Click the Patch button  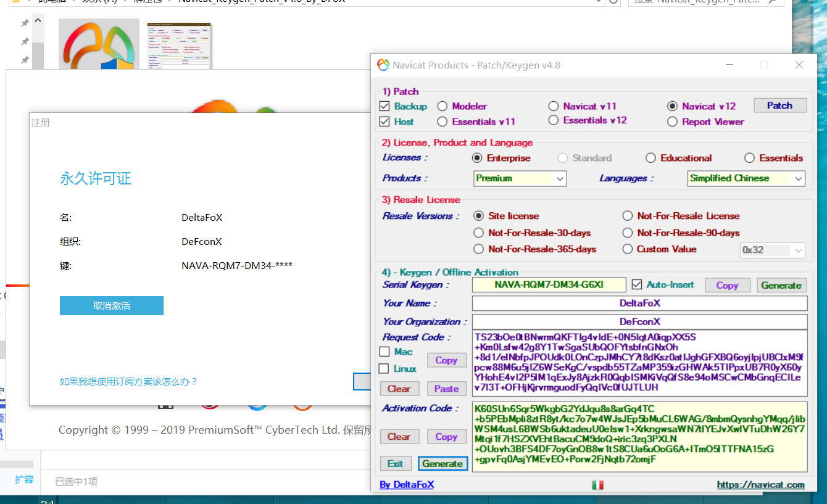coord(779,105)
